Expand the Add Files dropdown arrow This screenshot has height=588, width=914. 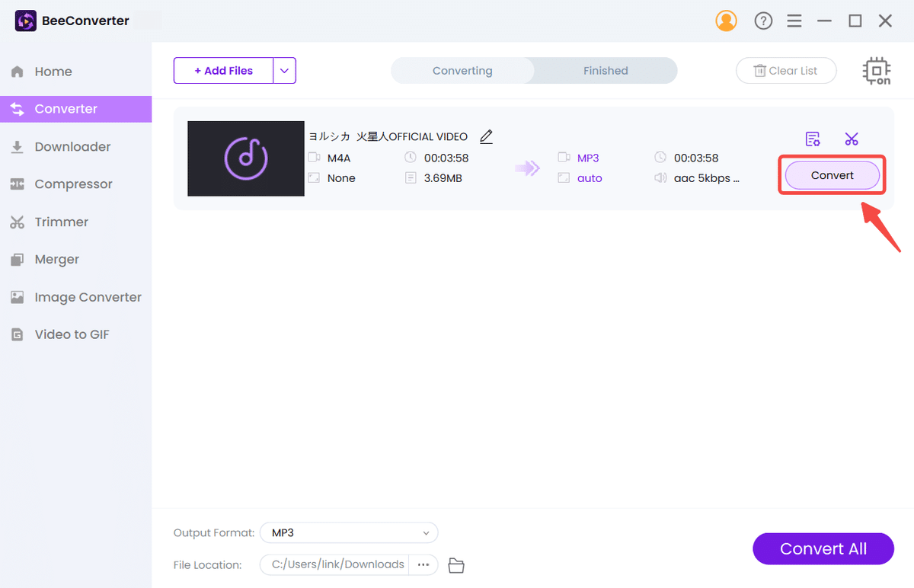tap(284, 70)
